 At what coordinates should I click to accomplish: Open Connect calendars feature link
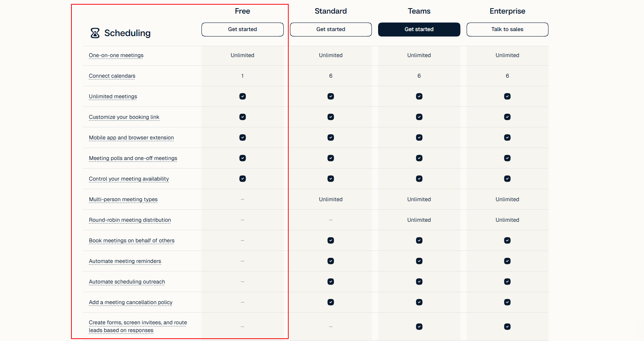pyautogui.click(x=112, y=76)
